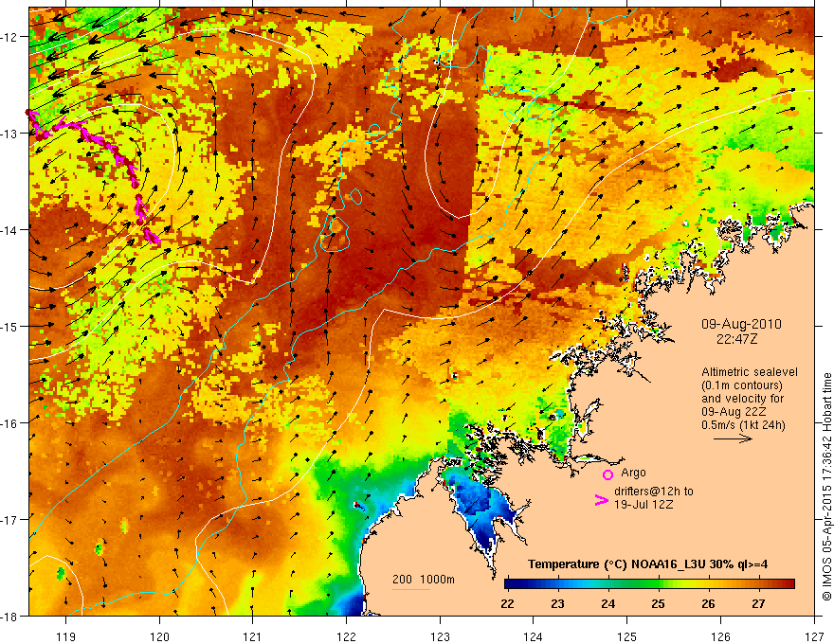The image size is (834, 644).
Task: Click the longitude axis label '119'
Action: click(66, 636)
